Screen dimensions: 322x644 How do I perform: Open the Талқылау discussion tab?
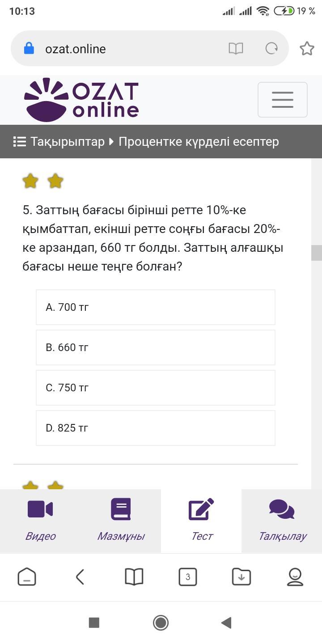click(x=282, y=521)
